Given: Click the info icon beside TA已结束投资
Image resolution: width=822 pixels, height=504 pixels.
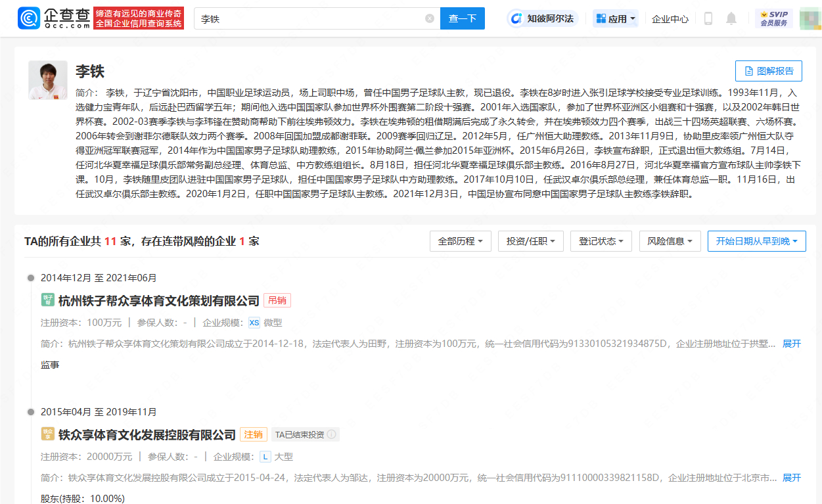Looking at the screenshot, I should click(332, 434).
